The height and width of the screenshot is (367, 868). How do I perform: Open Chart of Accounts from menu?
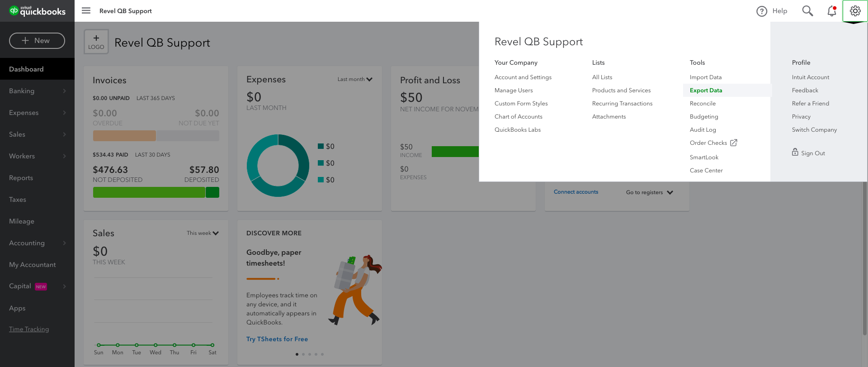pyautogui.click(x=518, y=117)
